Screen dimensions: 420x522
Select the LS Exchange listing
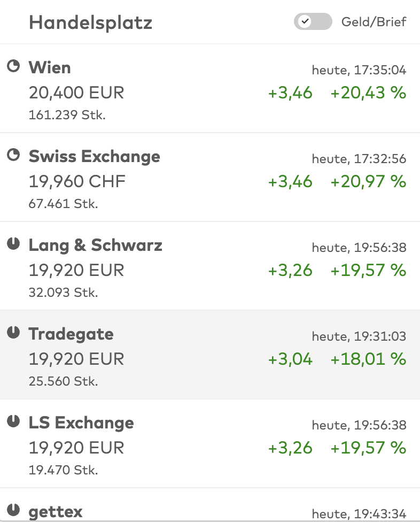click(210, 444)
